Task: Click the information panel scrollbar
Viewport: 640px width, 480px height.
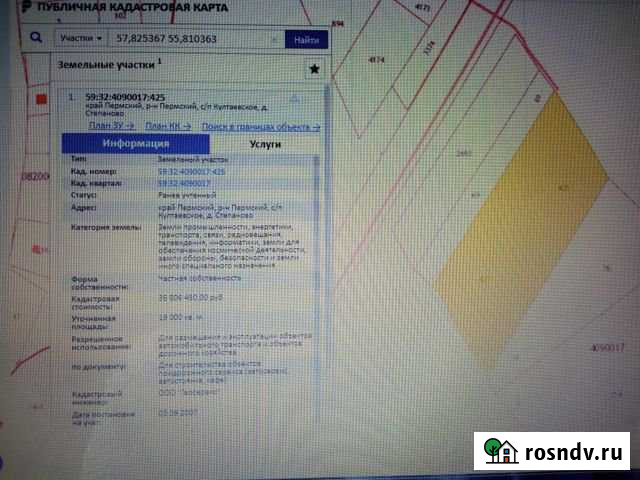Action: (318, 250)
